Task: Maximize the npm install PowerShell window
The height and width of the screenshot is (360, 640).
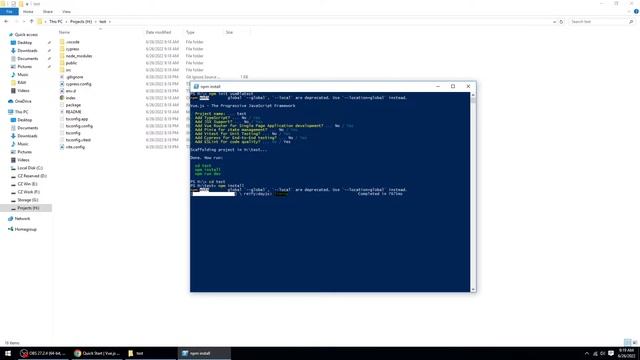Action: pyautogui.click(x=453, y=87)
